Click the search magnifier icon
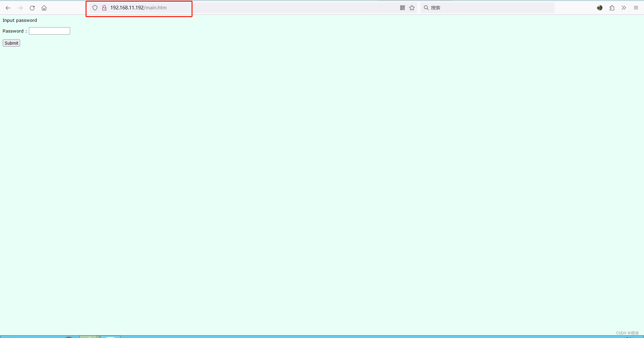 pos(426,8)
